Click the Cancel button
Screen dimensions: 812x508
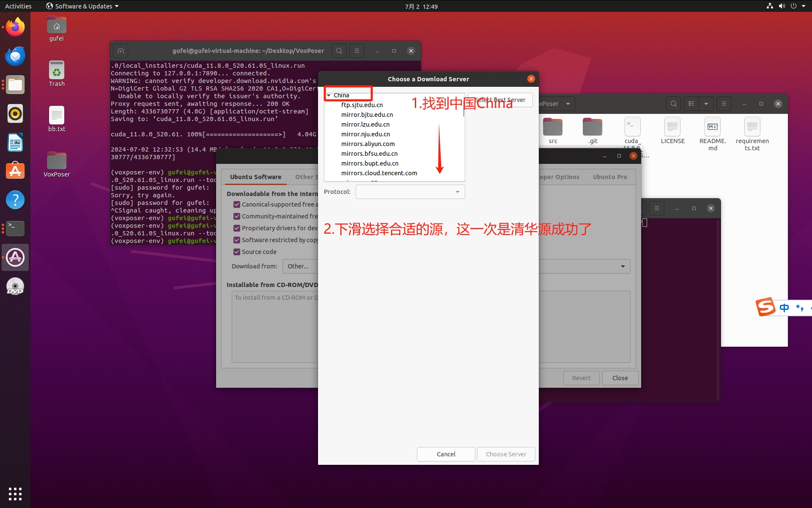(446, 454)
